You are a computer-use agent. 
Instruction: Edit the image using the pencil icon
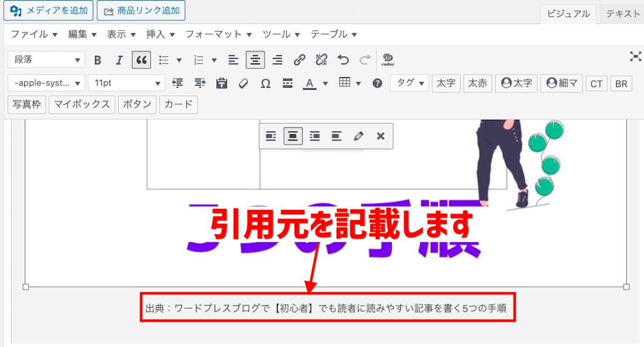[x=358, y=136]
